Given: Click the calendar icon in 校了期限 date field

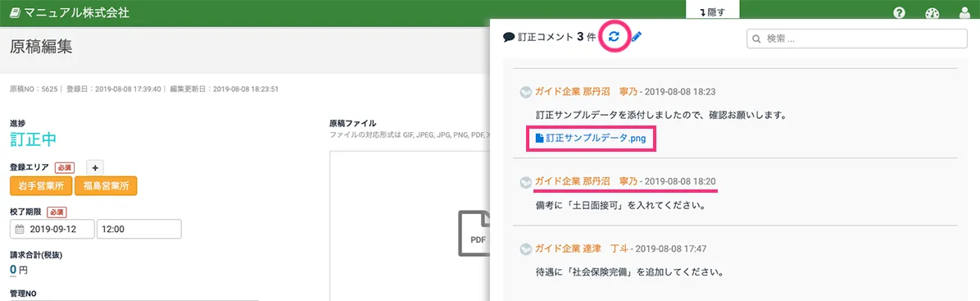Looking at the screenshot, I should click(20, 229).
